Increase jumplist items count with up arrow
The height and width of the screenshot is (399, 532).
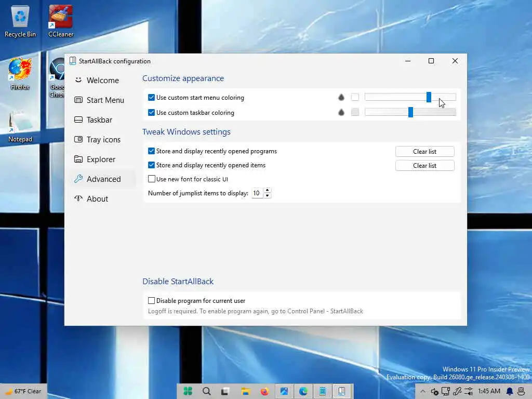(268, 190)
